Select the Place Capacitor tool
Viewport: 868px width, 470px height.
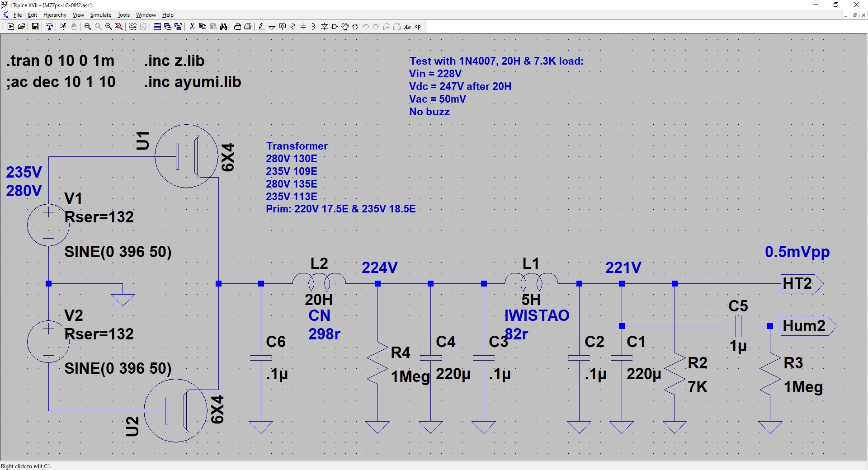click(303, 27)
